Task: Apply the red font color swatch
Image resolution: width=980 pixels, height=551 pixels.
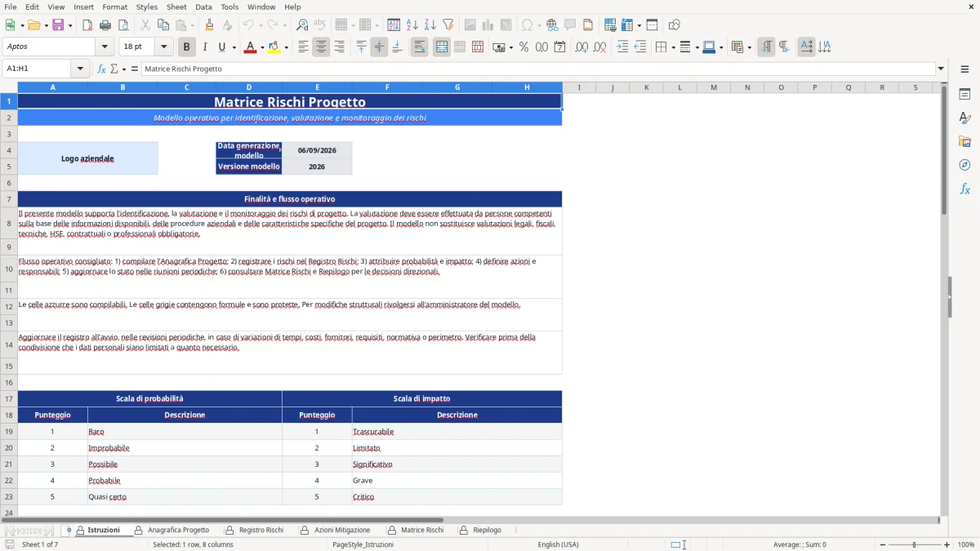Action: click(250, 47)
